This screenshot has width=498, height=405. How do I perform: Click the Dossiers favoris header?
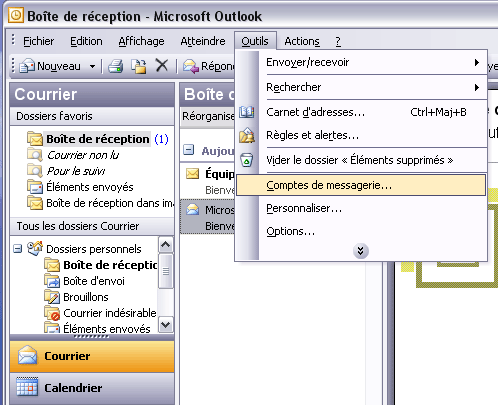click(x=92, y=116)
